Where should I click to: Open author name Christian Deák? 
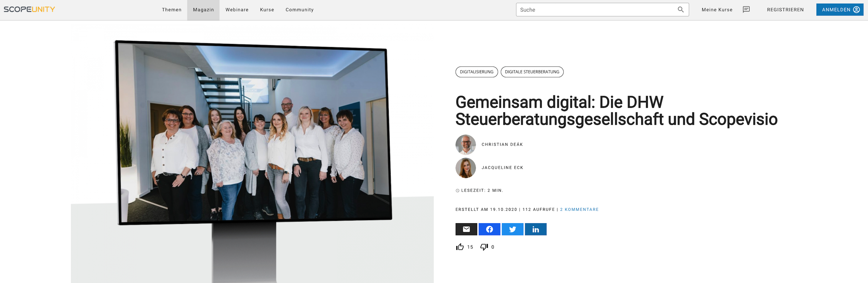(x=502, y=144)
